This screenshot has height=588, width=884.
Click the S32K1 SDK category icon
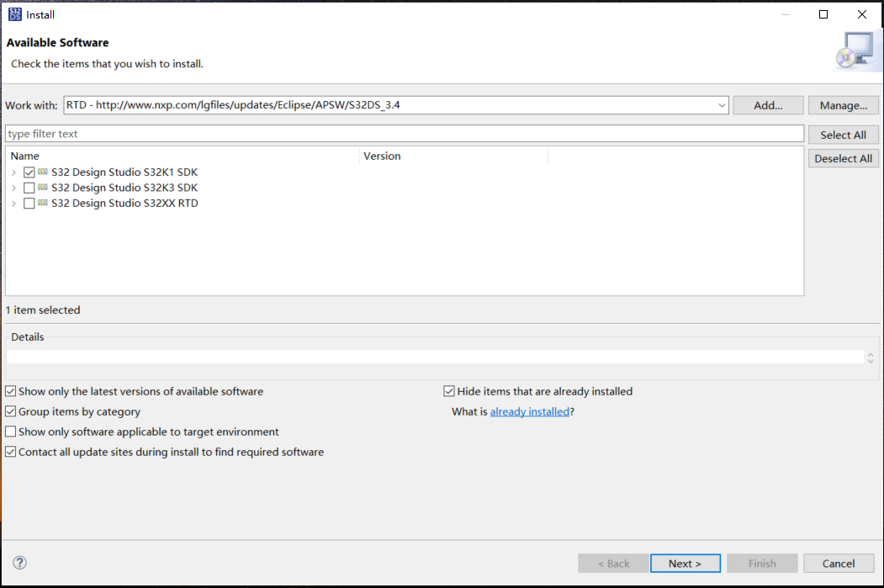click(x=42, y=172)
